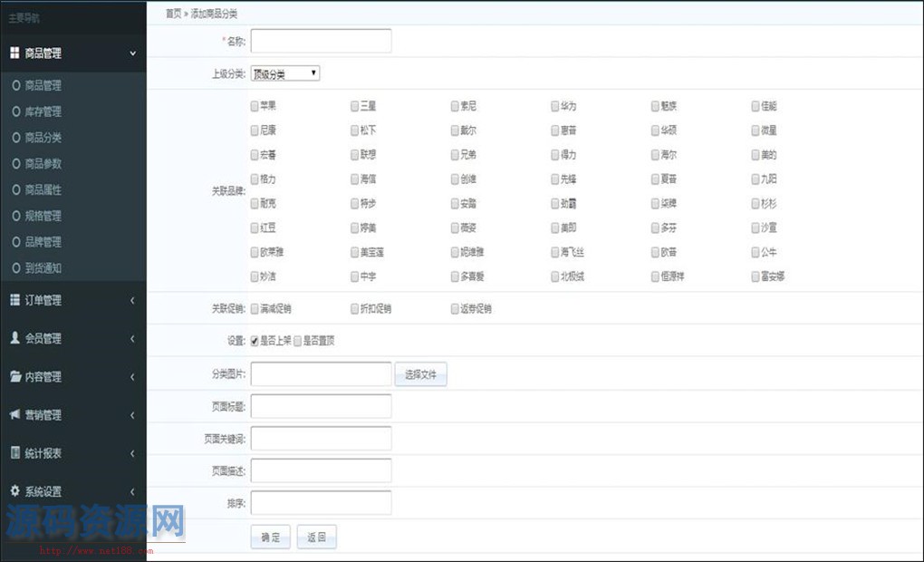Click the 订单管理 list icon in sidebar

[x=14, y=299]
